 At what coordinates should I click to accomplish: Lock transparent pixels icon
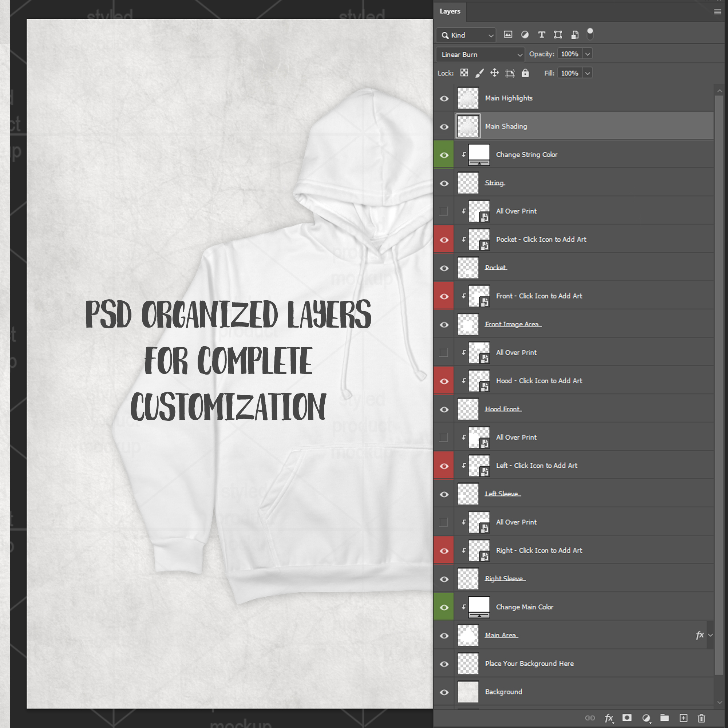tap(464, 73)
